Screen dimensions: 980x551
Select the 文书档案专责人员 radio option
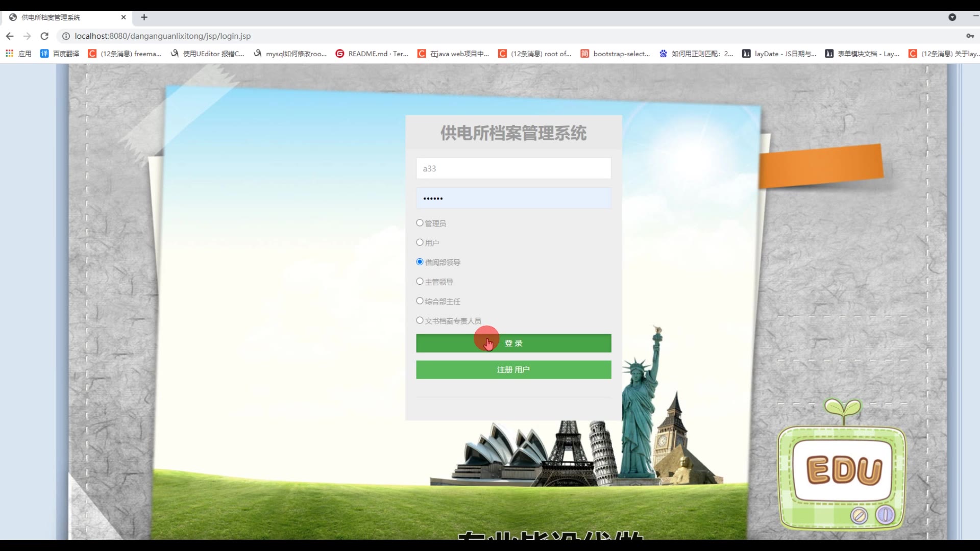click(x=420, y=320)
